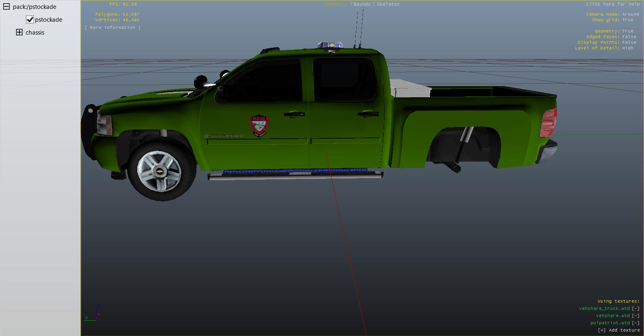Expand the chassis tree node
Screen dimensions: 644x336
point(19,32)
